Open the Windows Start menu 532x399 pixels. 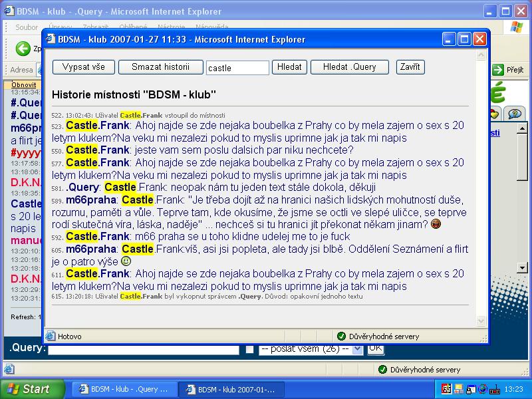pyautogui.click(x=33, y=389)
